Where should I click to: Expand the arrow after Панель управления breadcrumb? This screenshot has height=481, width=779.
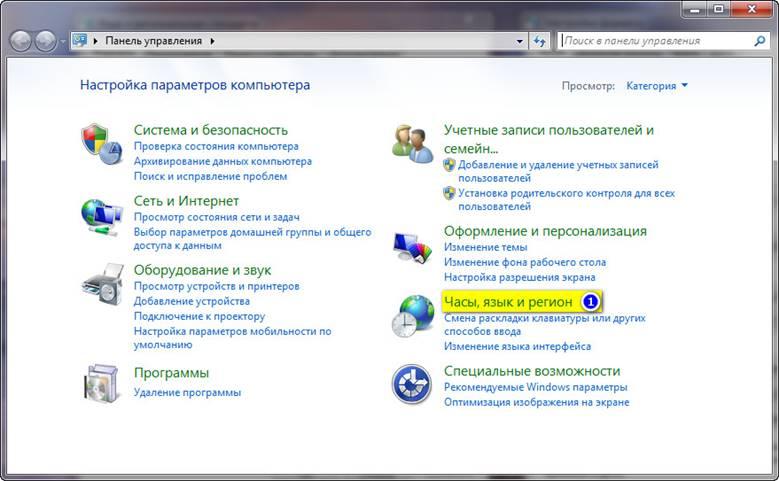click(212, 41)
